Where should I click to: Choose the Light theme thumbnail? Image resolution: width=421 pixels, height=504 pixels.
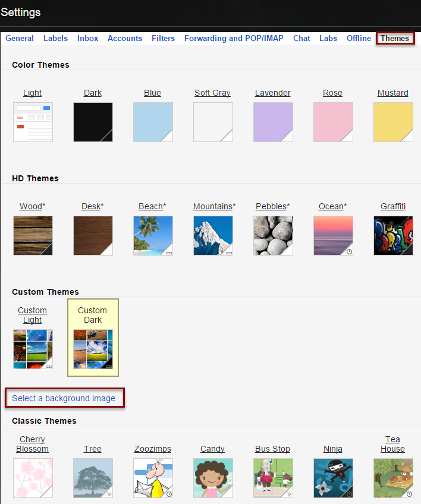[x=33, y=122]
